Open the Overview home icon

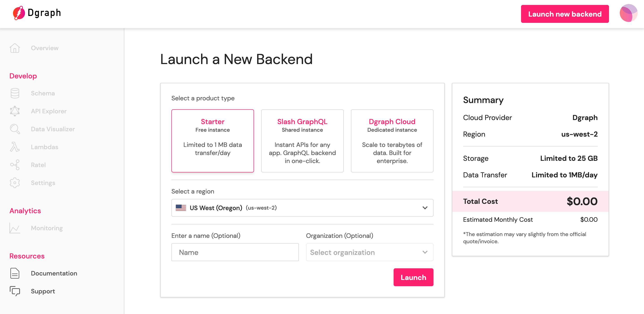[15, 48]
